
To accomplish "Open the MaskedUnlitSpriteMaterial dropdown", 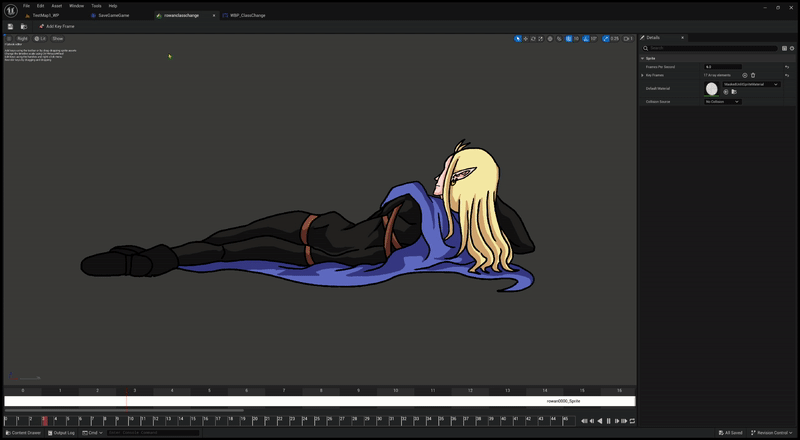I will [752, 84].
